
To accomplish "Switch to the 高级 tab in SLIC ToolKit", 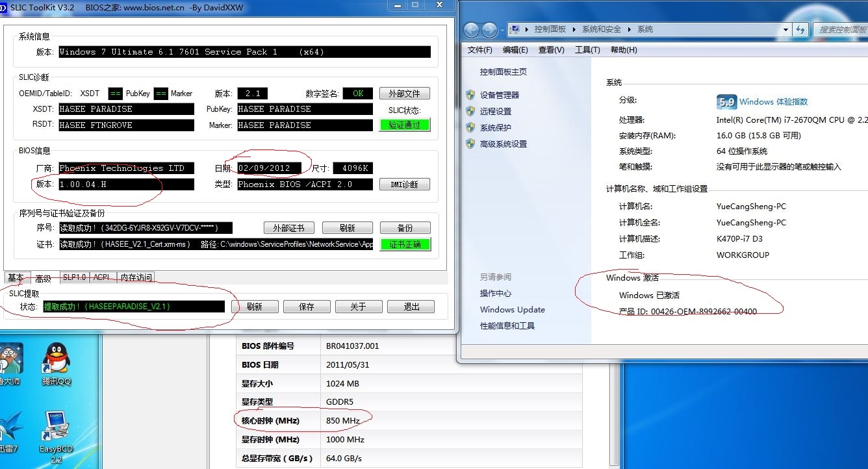I will [44, 278].
